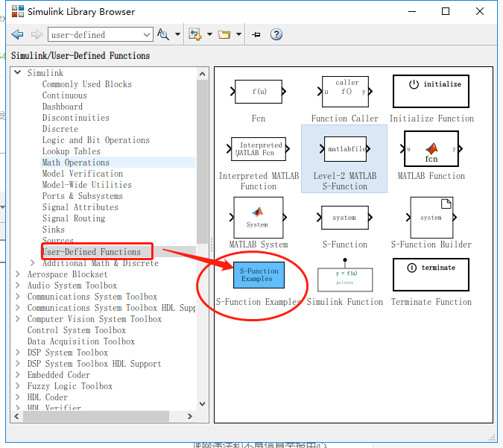Select Logic and Bit Operations
This screenshot has height=448, width=503.
tap(96, 140)
